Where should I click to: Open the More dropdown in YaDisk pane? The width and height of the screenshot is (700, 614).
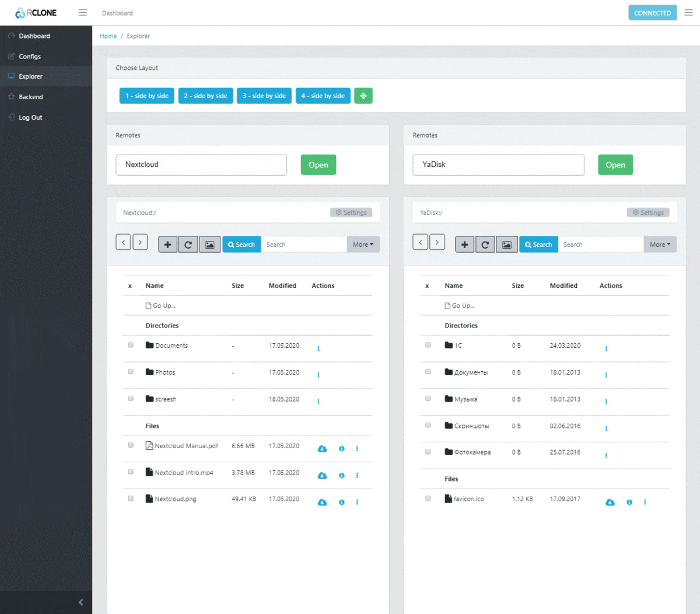click(660, 245)
